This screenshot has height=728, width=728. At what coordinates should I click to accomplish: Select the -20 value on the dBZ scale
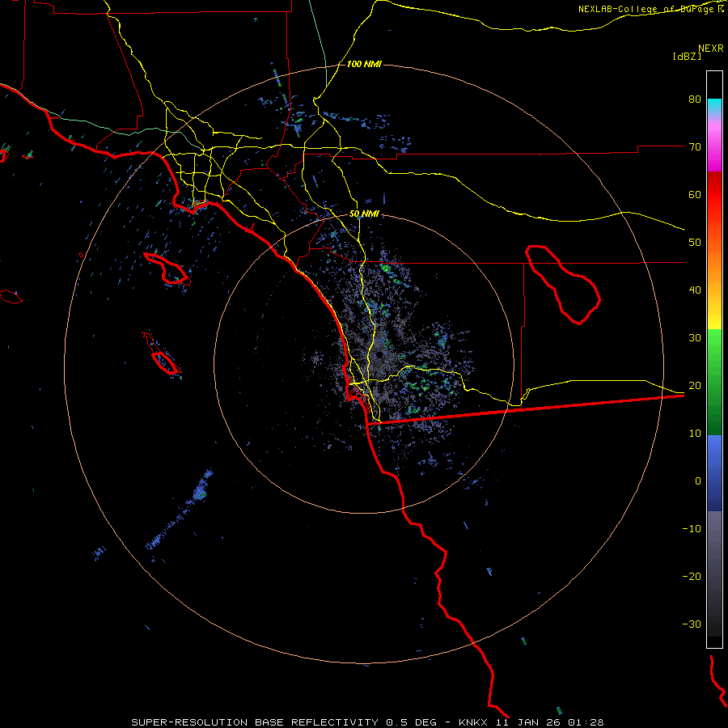point(692,577)
